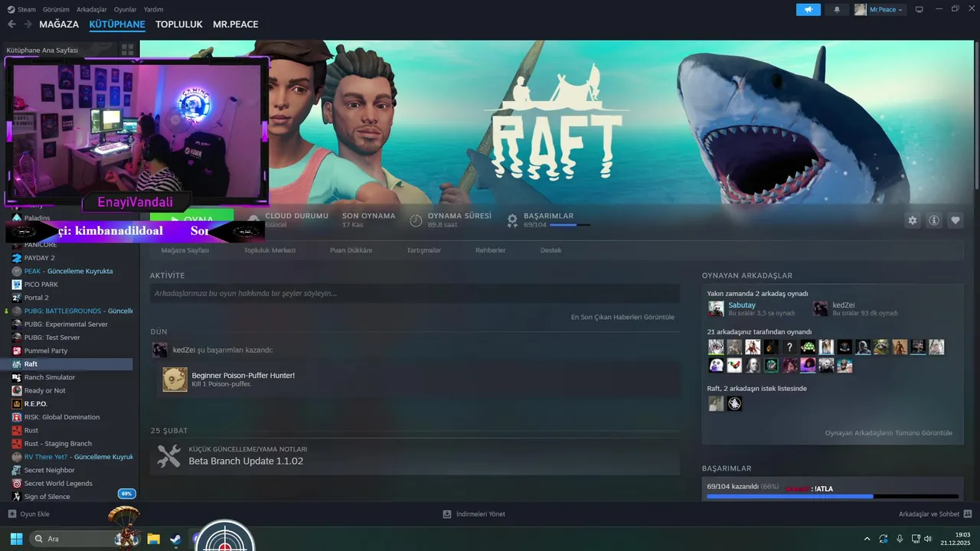980x551 pixels.
Task: Open the Arkadaşlar menu
Action: click(x=92, y=9)
